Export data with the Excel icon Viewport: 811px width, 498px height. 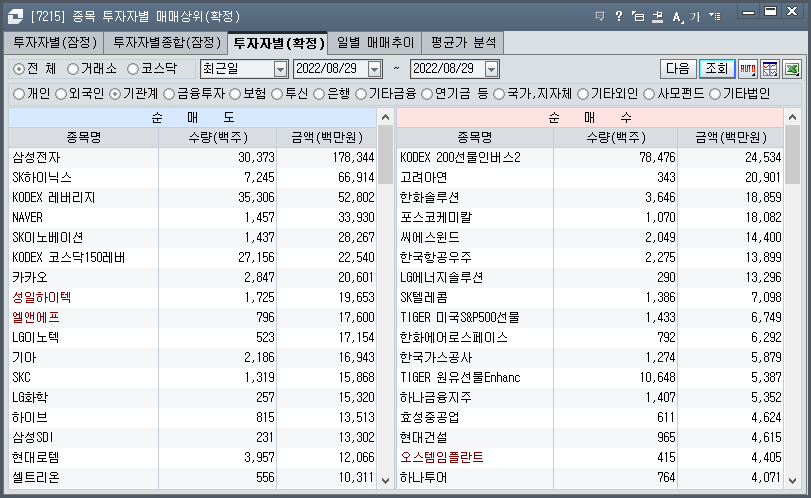click(792, 69)
